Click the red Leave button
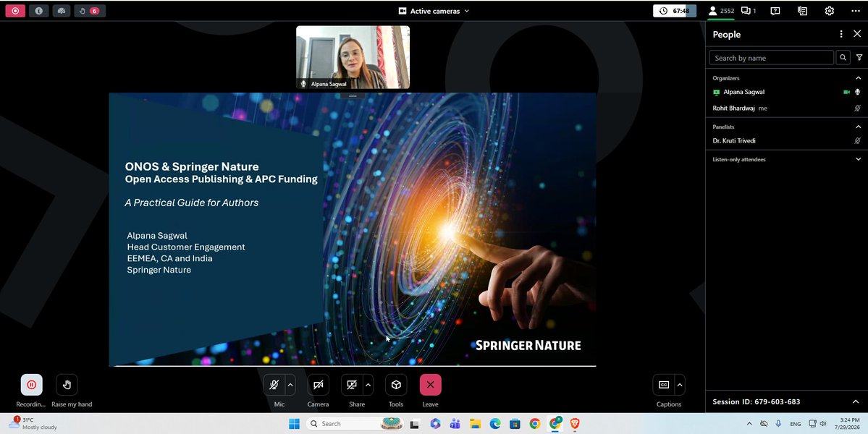The width and height of the screenshot is (868, 434). 430,385
